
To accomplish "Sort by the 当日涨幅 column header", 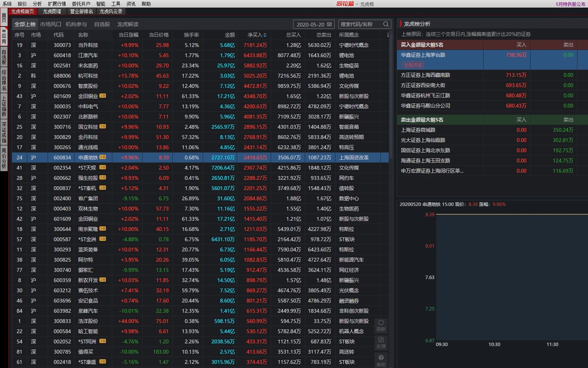I will point(129,35).
